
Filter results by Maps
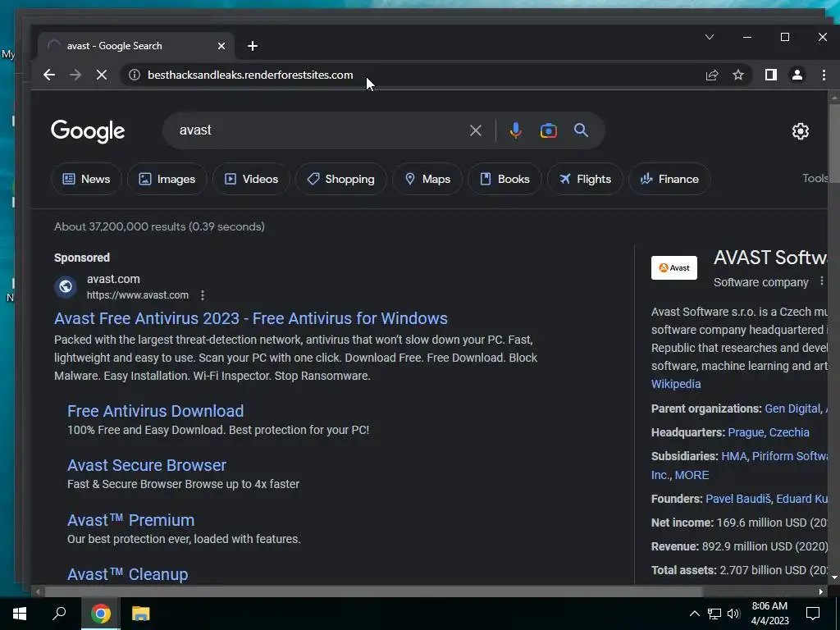pos(427,179)
